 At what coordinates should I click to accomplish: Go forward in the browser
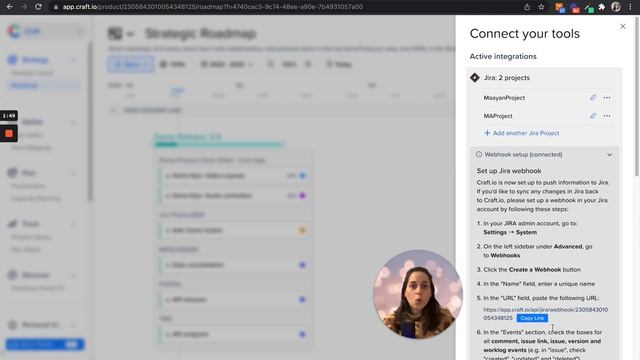point(24,7)
